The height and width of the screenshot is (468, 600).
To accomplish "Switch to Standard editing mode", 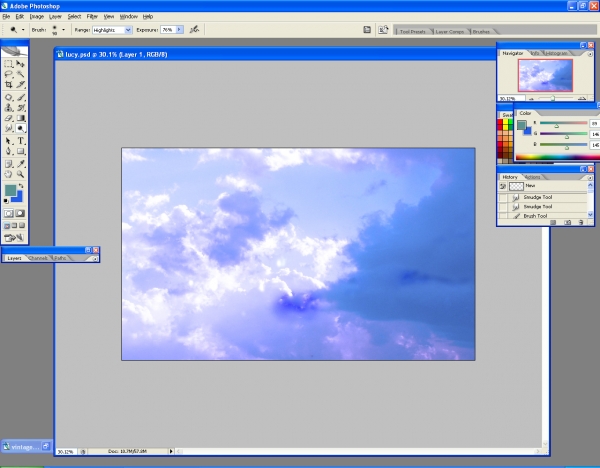I will tap(8, 214).
